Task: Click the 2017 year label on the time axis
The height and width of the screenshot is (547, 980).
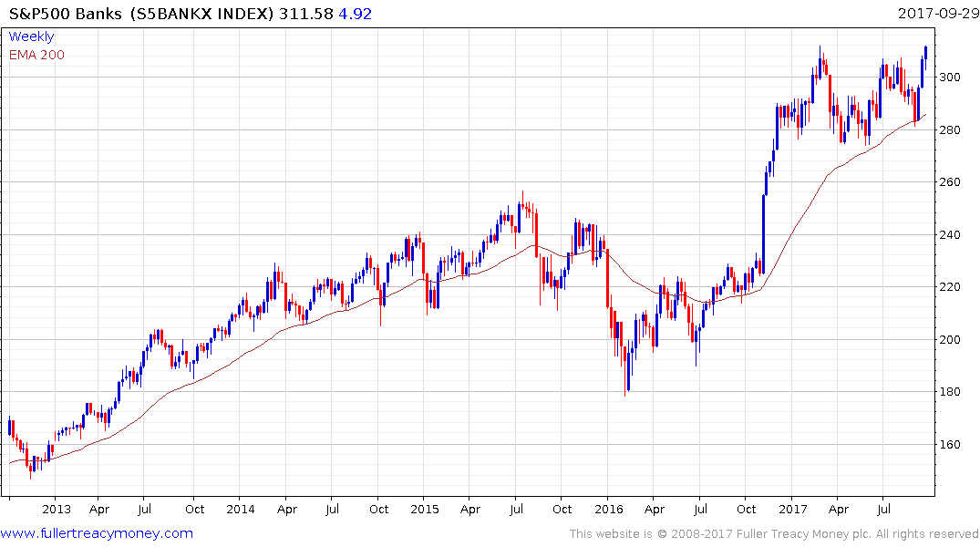Action: click(x=793, y=509)
